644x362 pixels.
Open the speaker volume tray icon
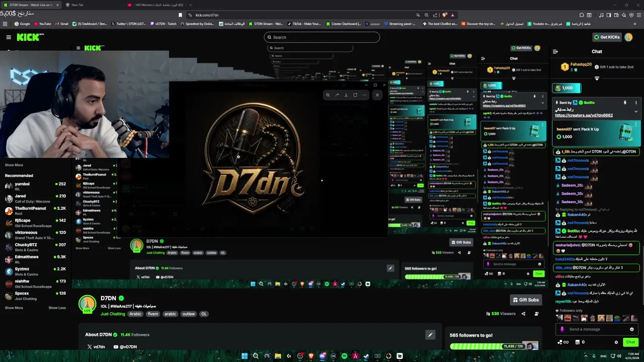(618, 356)
